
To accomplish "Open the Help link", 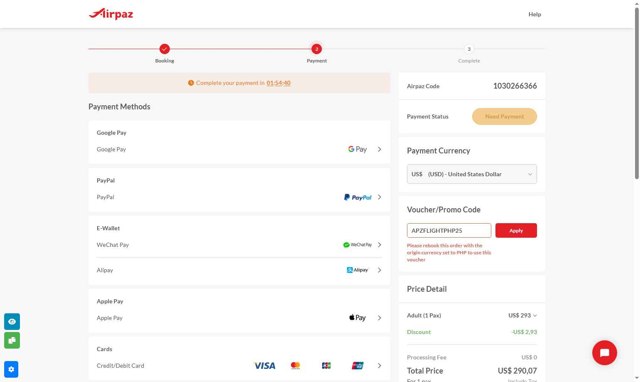I will pos(534,14).
